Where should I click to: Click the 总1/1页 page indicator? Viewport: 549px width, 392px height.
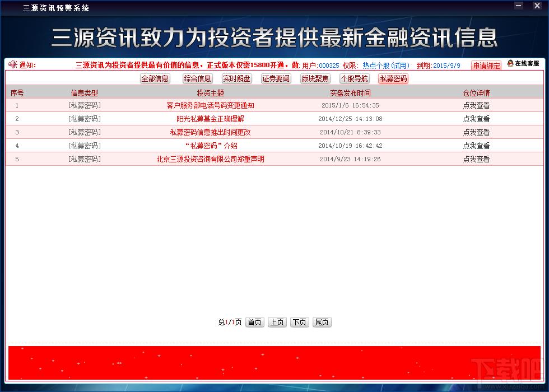pos(230,322)
